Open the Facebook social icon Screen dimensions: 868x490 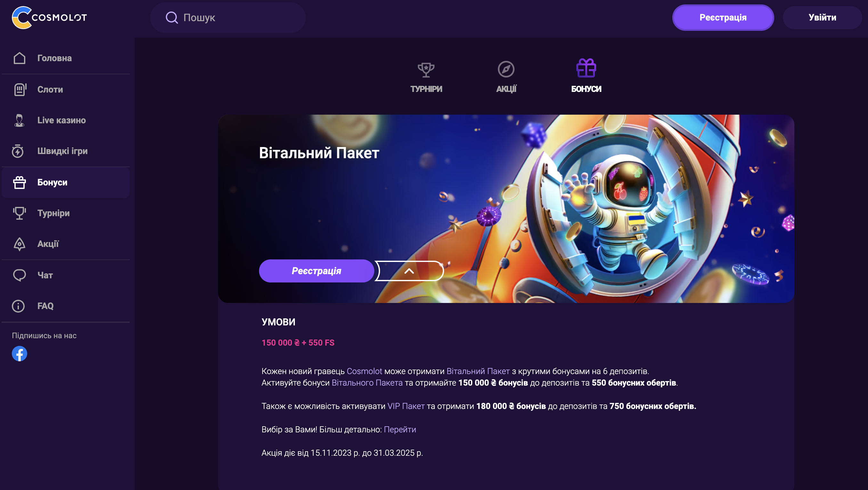[x=20, y=354]
